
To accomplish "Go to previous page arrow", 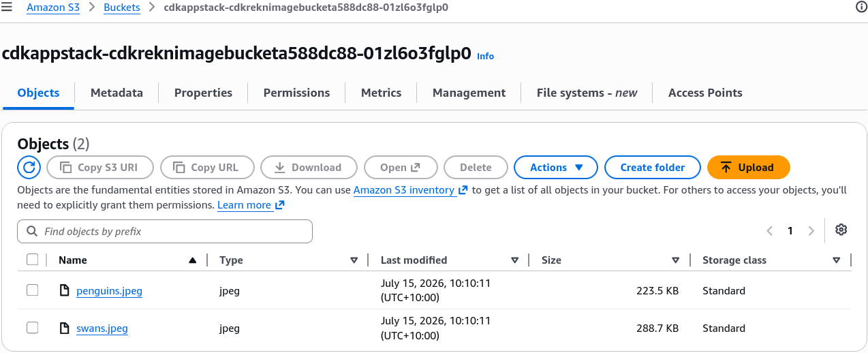I will (x=770, y=231).
